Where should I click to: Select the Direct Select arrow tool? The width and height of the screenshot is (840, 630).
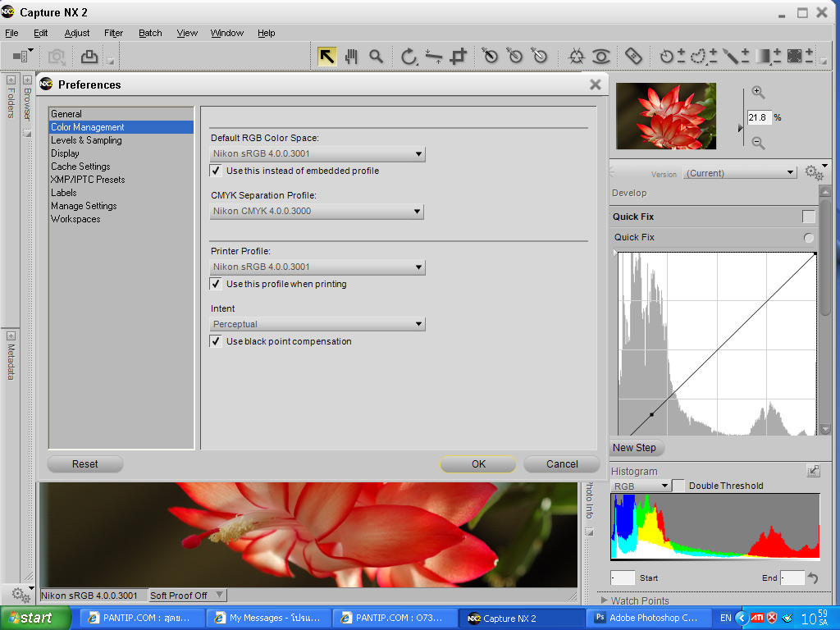pyautogui.click(x=326, y=56)
